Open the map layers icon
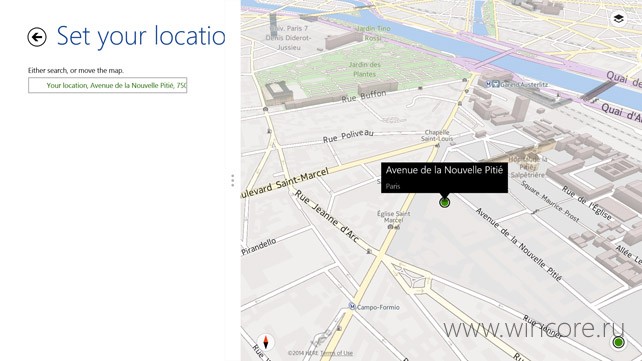 (618, 18)
